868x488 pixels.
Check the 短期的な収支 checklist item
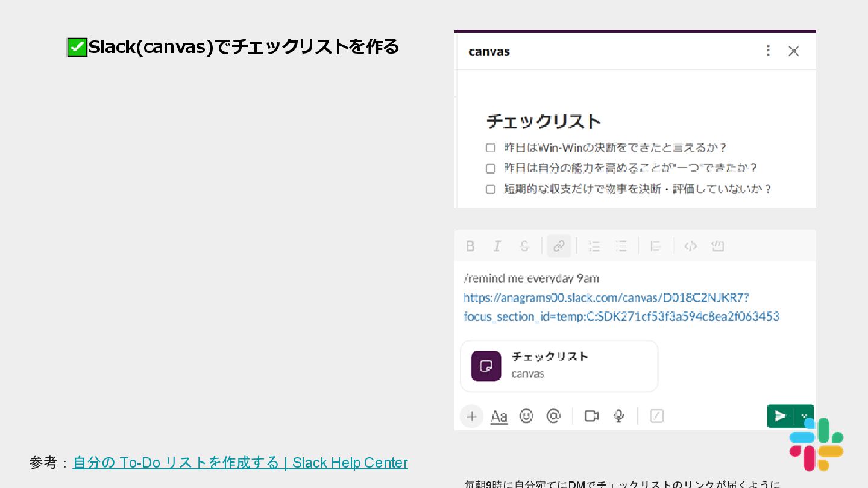(491, 190)
